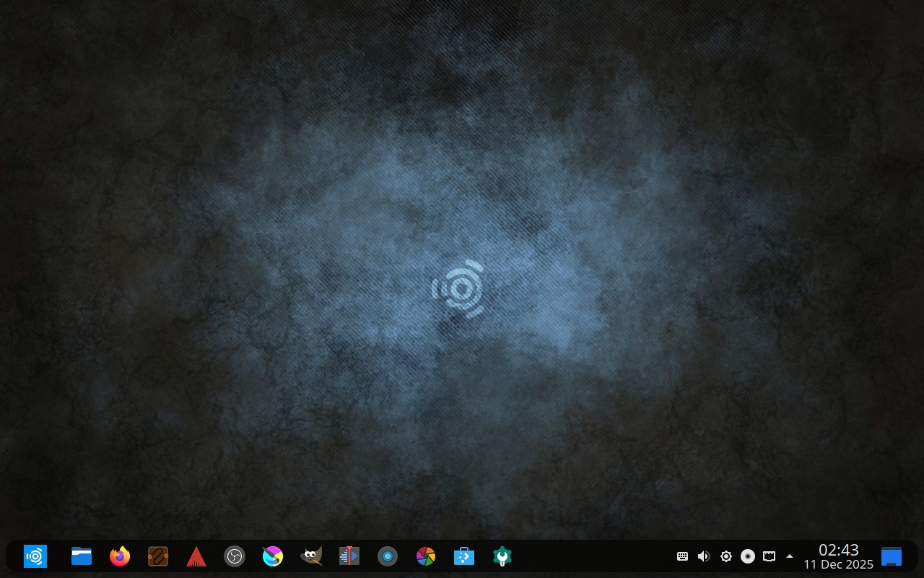
Task: Launch the Dolphin file manager
Action: tap(82, 556)
